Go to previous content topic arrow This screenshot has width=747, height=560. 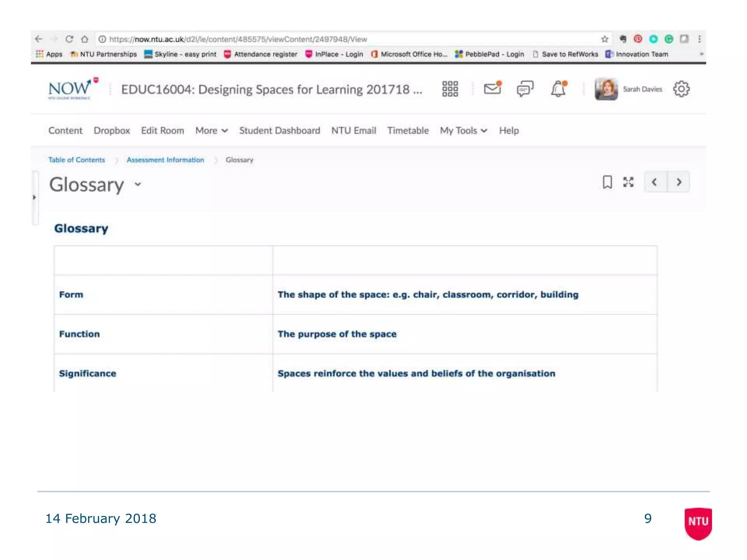655,182
